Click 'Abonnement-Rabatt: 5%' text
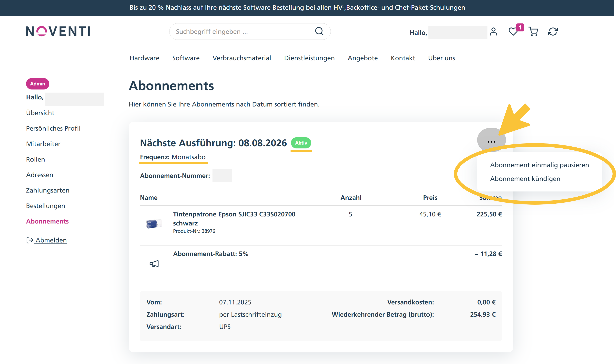 [x=211, y=254]
